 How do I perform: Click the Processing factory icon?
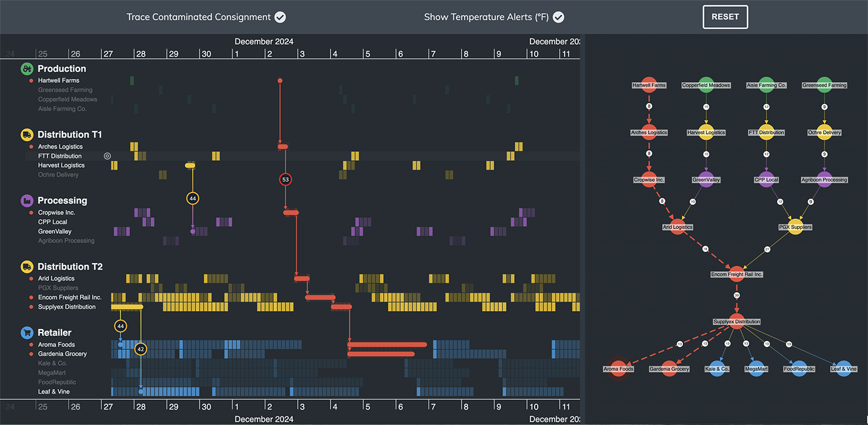pos(27,201)
